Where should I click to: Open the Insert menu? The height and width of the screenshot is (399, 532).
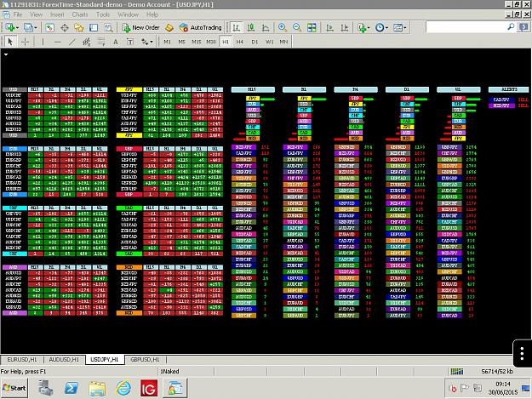(57, 14)
